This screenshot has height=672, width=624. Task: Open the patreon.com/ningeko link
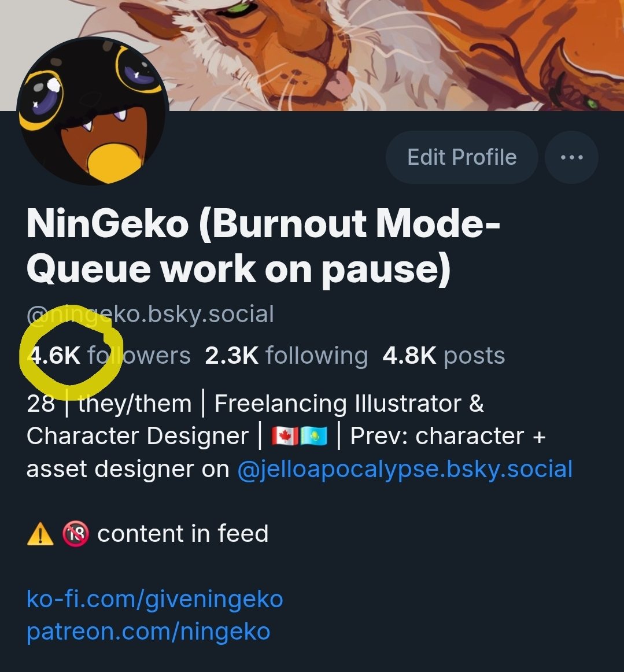pos(148,632)
